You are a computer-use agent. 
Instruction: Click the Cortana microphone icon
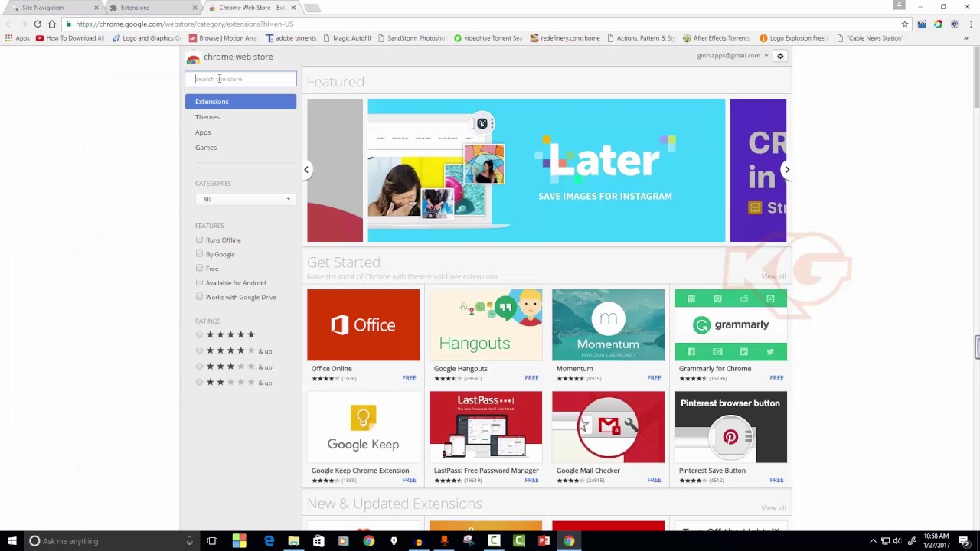(x=189, y=541)
